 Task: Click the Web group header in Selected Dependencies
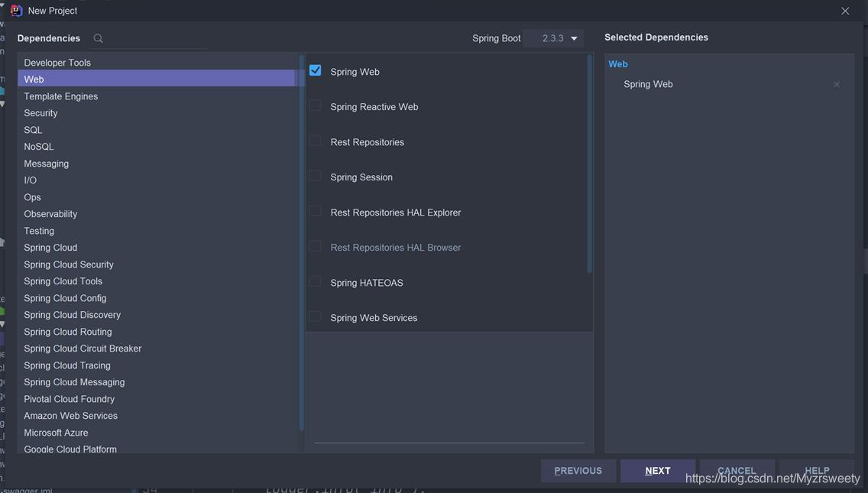coord(618,63)
